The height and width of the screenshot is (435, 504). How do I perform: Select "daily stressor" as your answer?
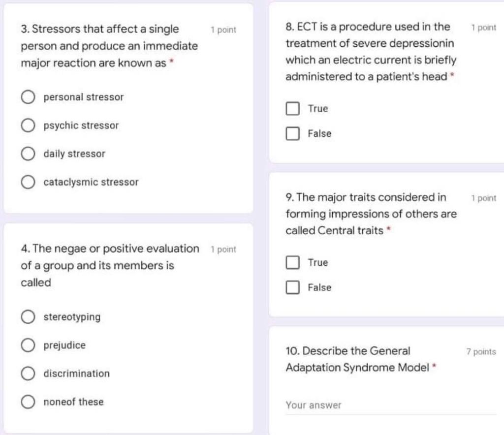point(28,154)
